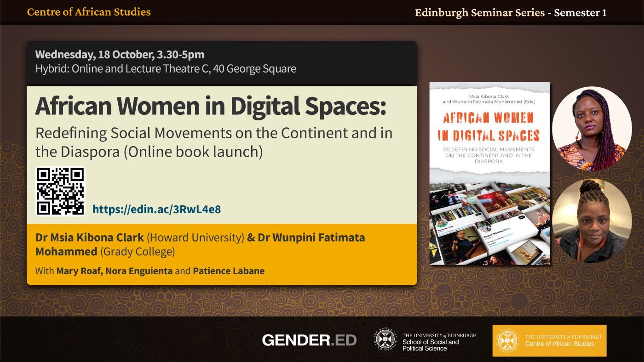This screenshot has height=362, width=644.
Task: Click the Nora Enguienta name
Action: tap(139, 271)
